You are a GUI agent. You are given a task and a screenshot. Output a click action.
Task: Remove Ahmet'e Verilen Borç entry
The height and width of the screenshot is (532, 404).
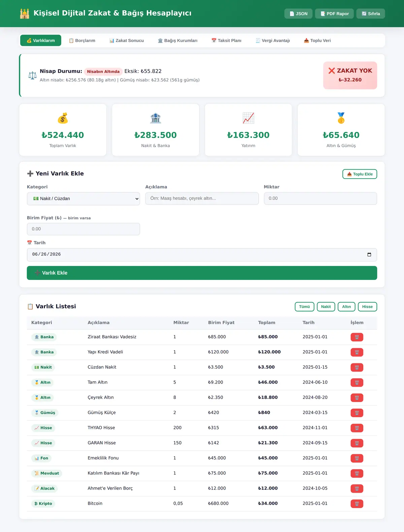357,489
